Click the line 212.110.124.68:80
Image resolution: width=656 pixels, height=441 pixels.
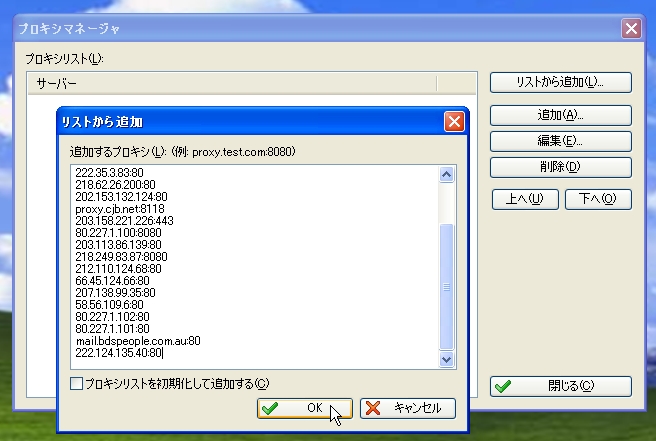coord(118,269)
